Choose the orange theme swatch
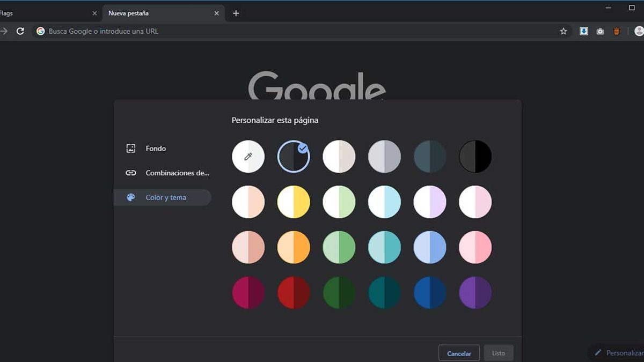The height and width of the screenshot is (362, 644). coord(294,247)
